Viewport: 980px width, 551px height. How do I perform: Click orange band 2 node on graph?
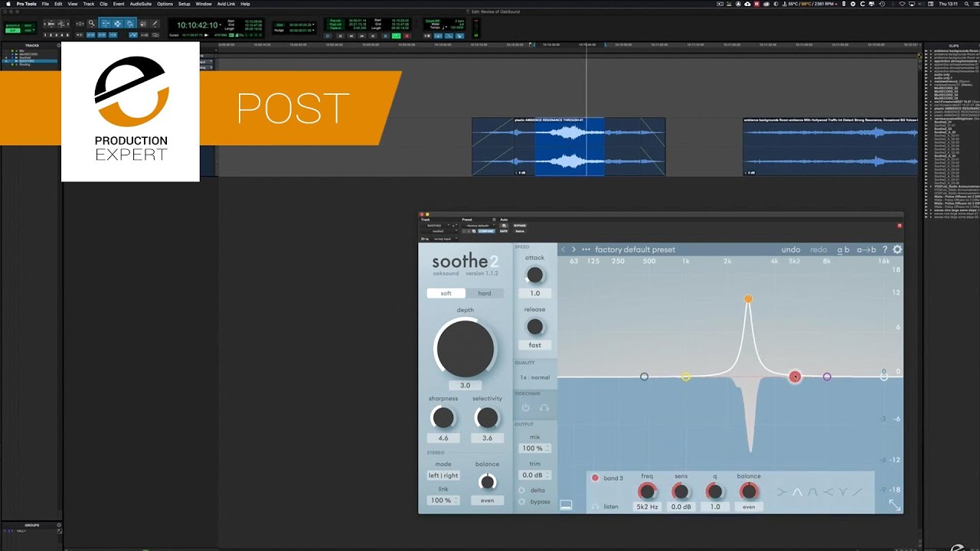click(x=748, y=299)
